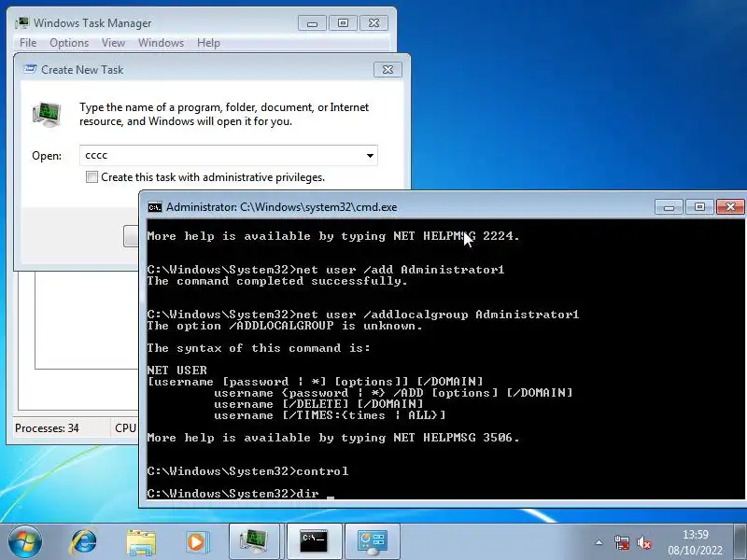Click the Task Manager title bar icon
This screenshot has width=747, height=560.
click(x=21, y=22)
